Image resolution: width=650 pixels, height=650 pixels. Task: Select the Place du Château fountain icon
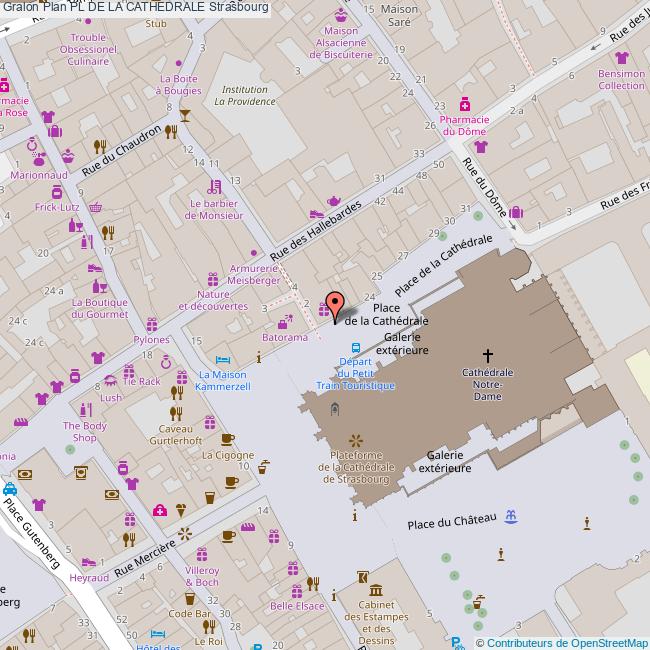coord(511,516)
